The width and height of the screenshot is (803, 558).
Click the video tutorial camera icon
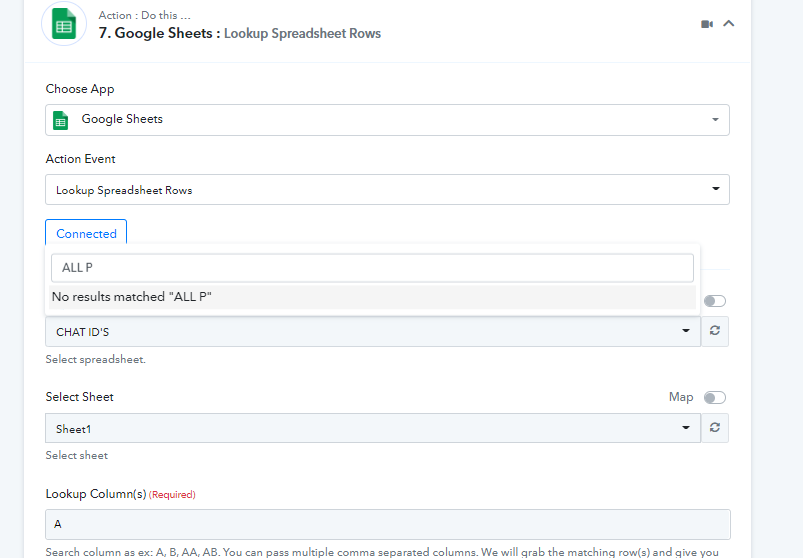point(707,24)
